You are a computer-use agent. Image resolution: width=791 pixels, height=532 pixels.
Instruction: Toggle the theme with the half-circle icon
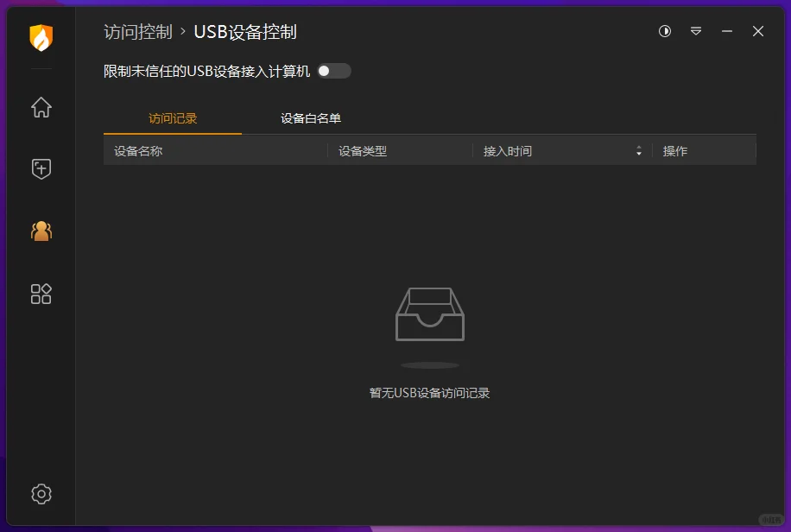664,31
